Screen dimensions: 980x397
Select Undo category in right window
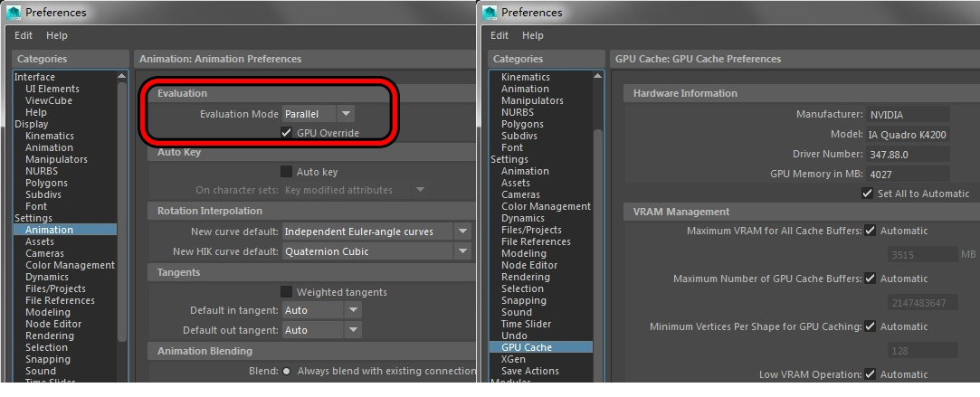coord(514,336)
